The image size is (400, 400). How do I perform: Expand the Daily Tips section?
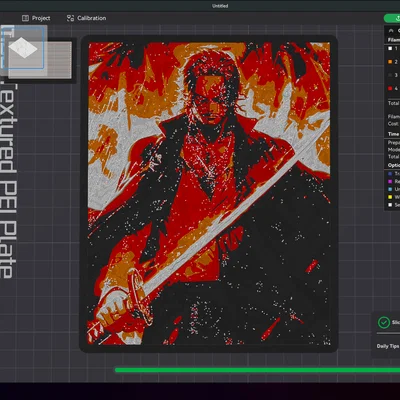(388, 346)
